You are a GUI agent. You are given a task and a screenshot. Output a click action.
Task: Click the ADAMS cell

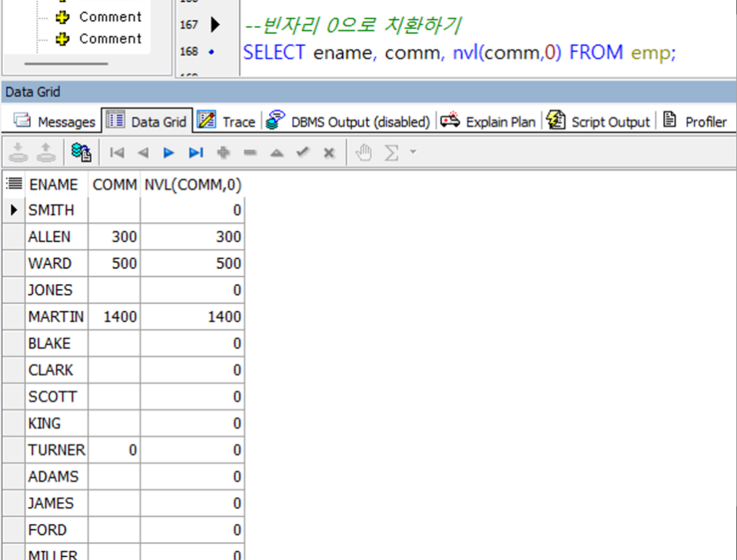pyautogui.click(x=57, y=477)
